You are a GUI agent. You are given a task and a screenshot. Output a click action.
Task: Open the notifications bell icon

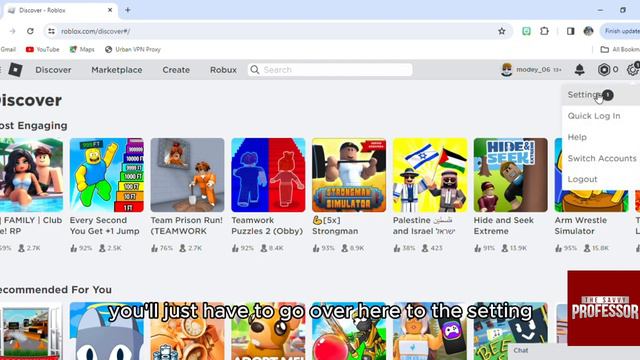pos(579,70)
